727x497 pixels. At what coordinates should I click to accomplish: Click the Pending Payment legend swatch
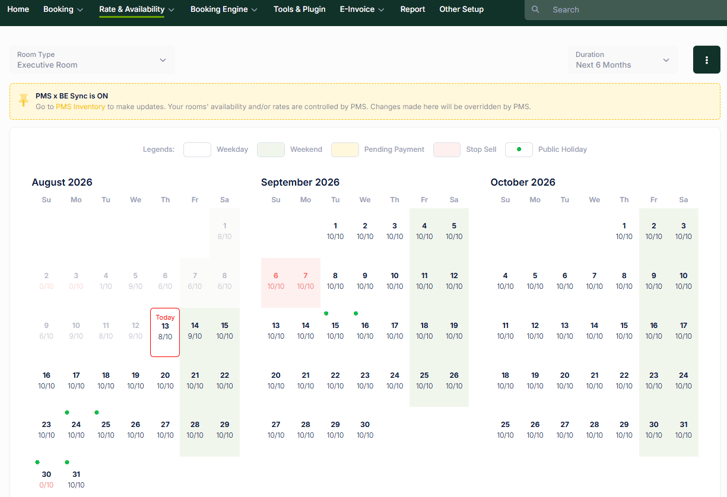(345, 149)
